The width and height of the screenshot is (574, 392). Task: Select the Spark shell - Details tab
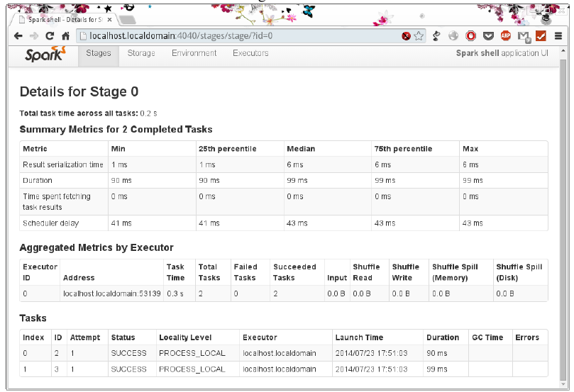62,20
